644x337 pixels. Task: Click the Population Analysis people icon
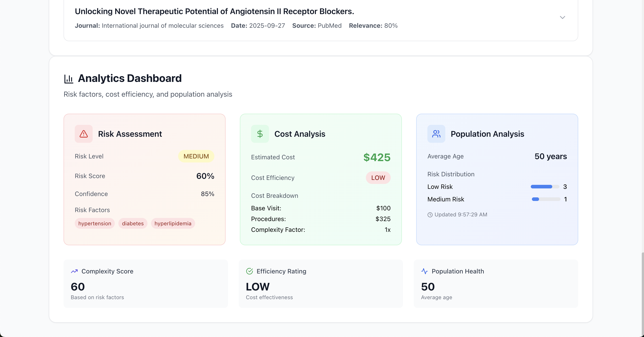click(436, 134)
